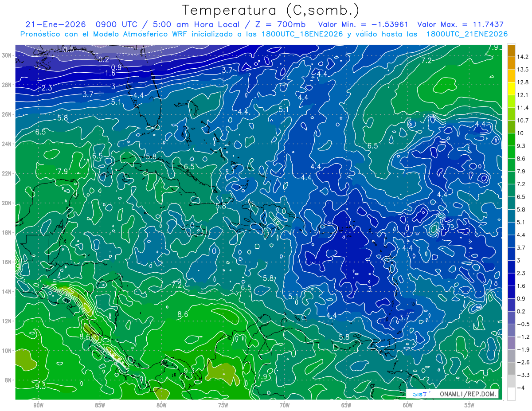Click the "-4" colorbar value
This screenshot has width=532, height=411.
(x=520, y=388)
